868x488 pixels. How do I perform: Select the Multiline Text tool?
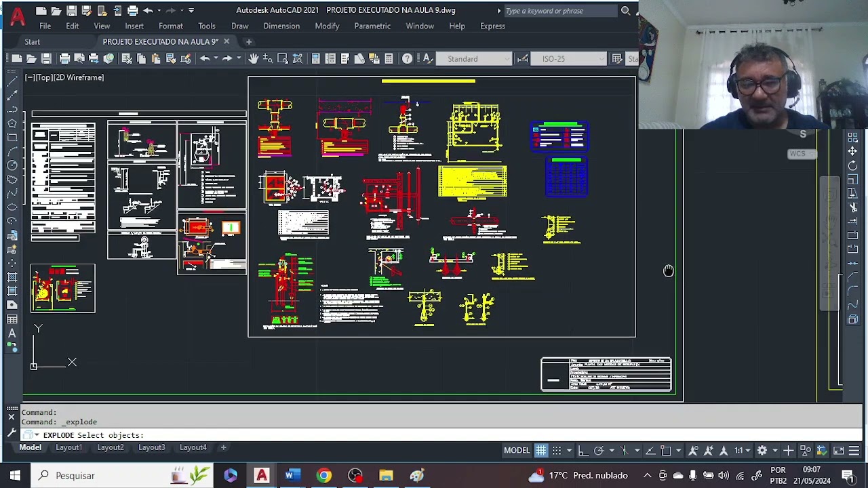tap(12, 333)
